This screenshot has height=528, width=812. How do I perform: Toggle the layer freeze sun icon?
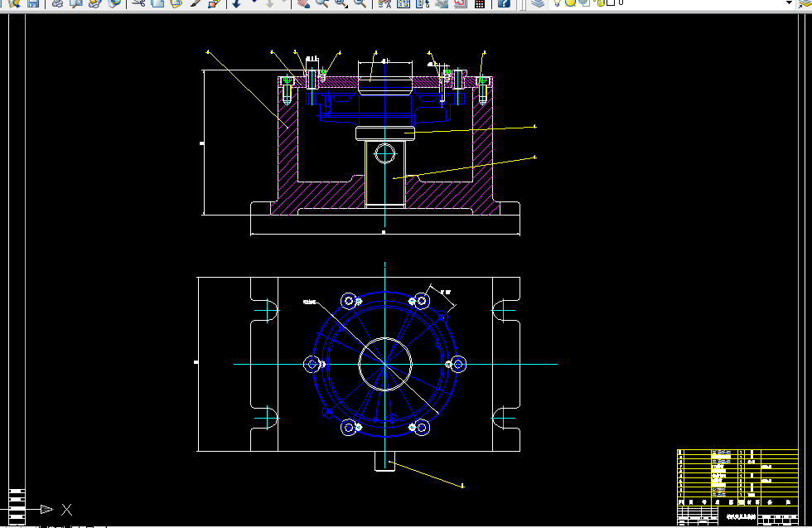[570, 2]
